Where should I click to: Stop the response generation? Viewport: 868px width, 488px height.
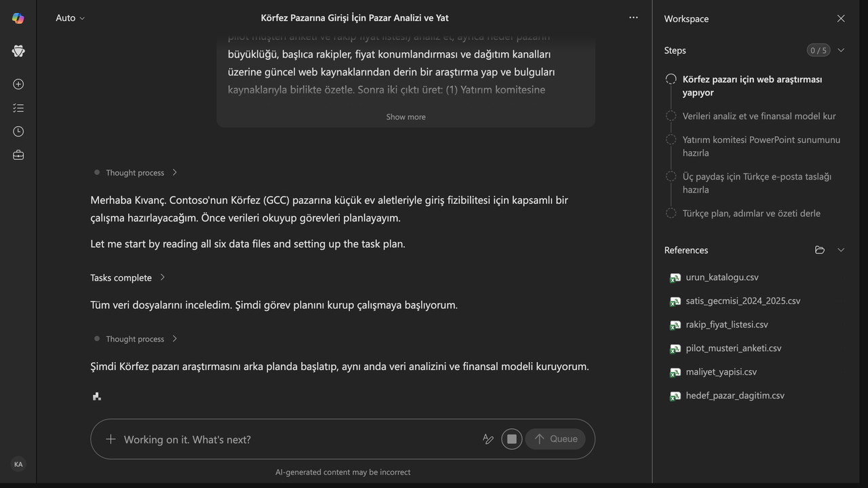[512, 439]
